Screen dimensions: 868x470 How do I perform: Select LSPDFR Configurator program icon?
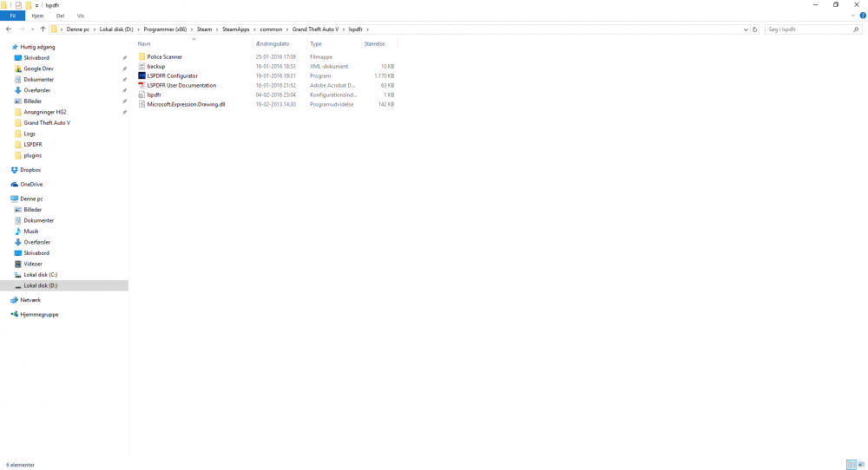(x=141, y=75)
